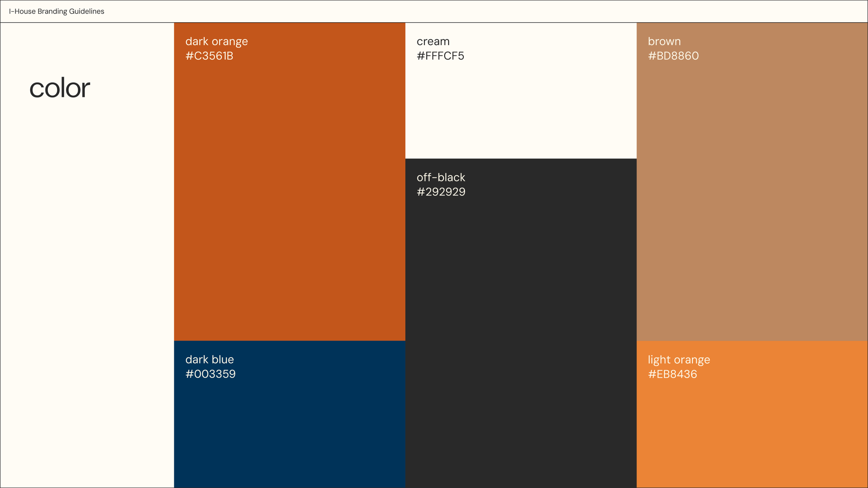This screenshot has width=868, height=488.
Task: Click the #BD8860 hex code
Action: pyautogui.click(x=673, y=56)
